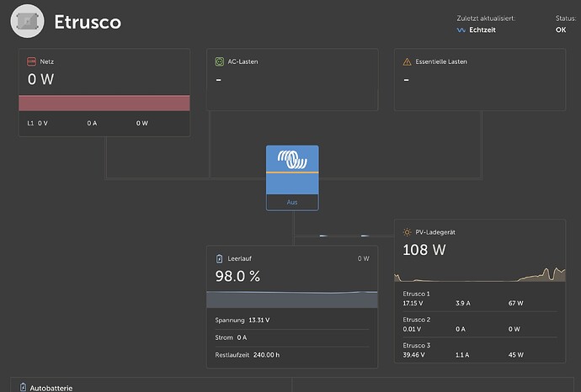
Task: Open the PV-Ladegerät 108 W reading
Action: [x=424, y=250]
